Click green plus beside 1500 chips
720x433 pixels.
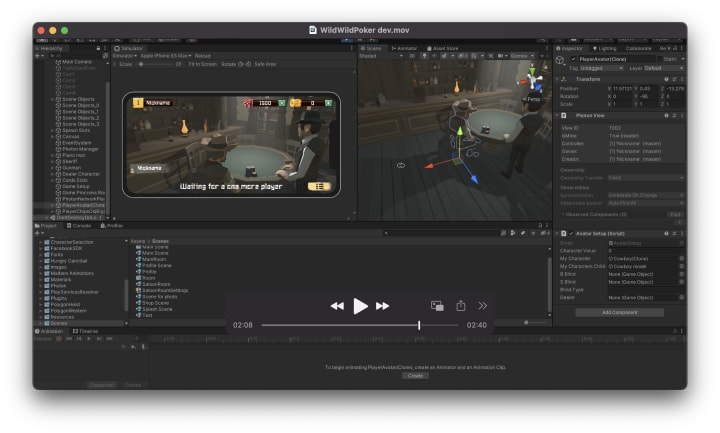pyautogui.click(x=282, y=103)
